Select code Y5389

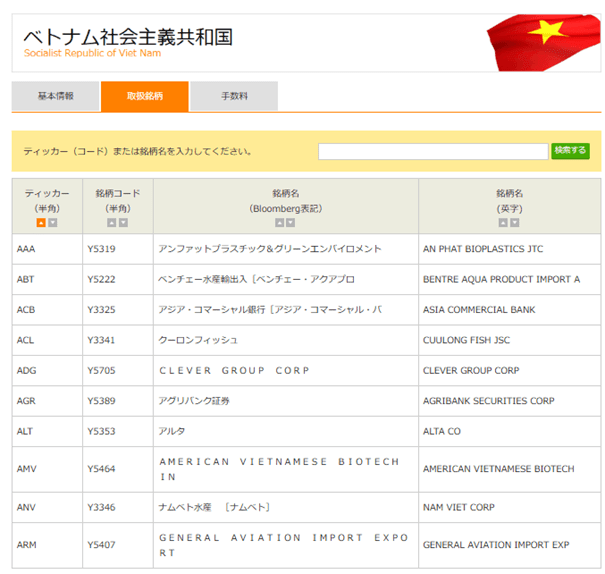coord(101,401)
